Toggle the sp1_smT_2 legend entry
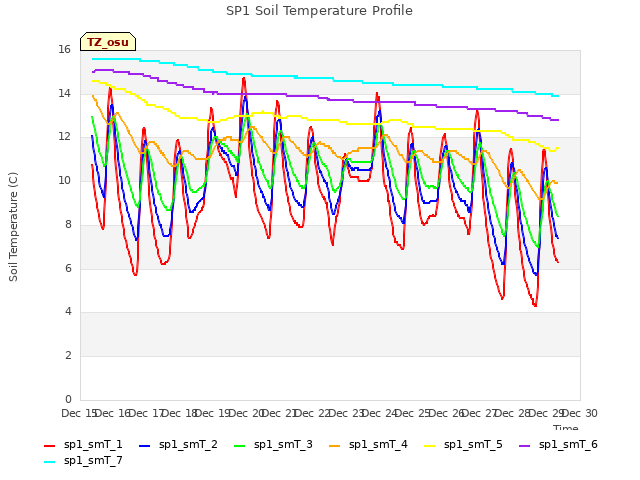640x480 pixels. coord(178,444)
